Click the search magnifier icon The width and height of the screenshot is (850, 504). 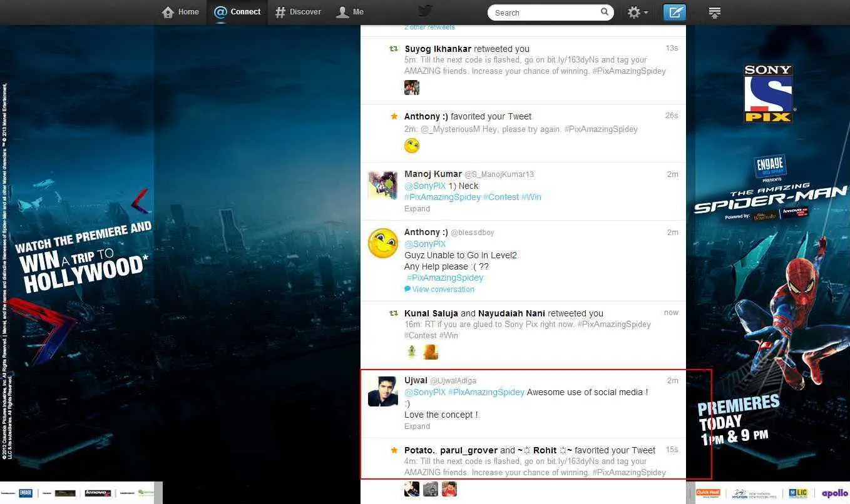click(605, 12)
